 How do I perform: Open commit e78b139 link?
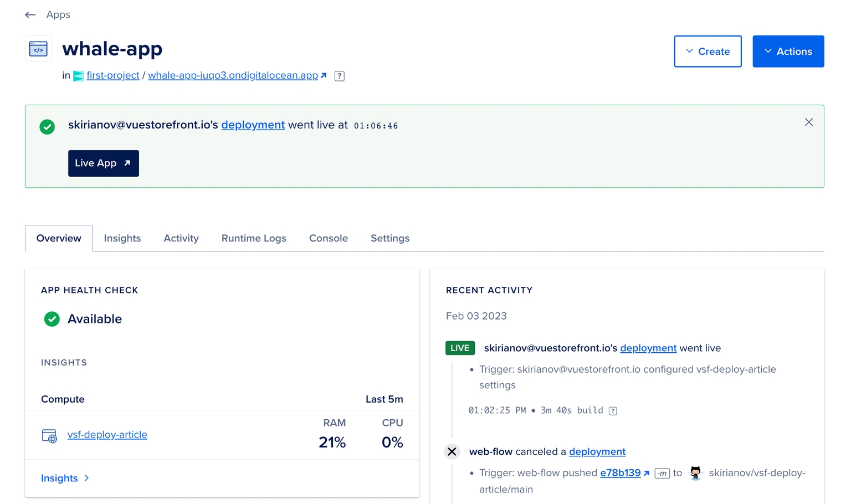pos(621,473)
